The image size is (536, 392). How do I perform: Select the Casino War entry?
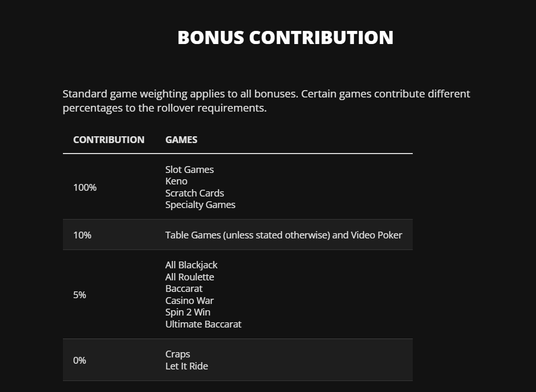click(x=189, y=301)
